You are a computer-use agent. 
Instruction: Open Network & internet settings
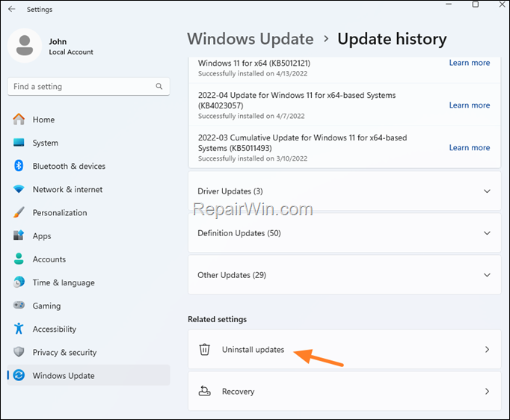(x=88, y=189)
